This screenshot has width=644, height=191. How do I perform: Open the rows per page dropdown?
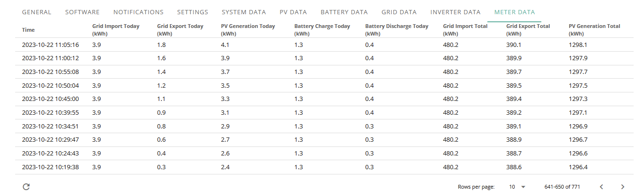[517, 187]
